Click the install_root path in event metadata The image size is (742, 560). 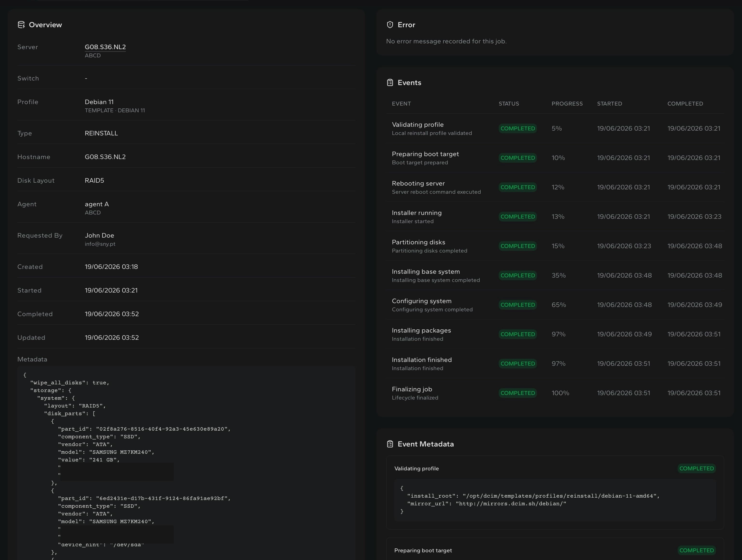pos(533,496)
